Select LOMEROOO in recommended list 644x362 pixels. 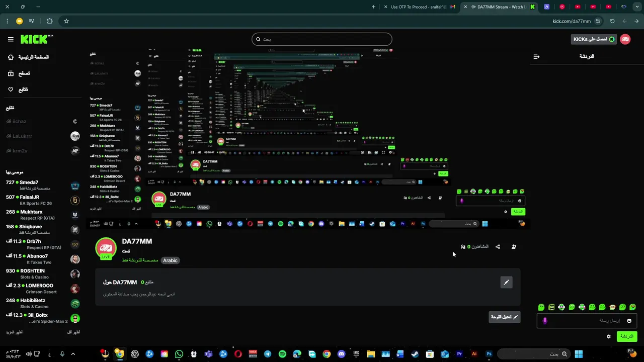(43, 289)
